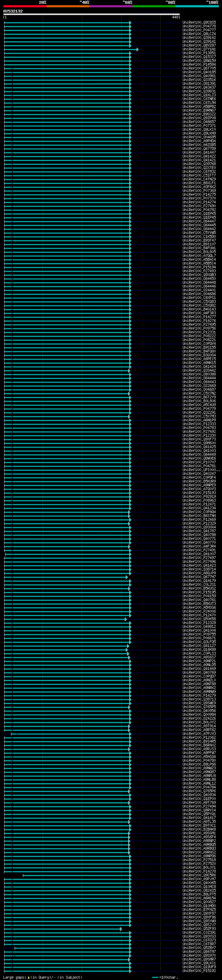The image size is (222, 980).
Task: Click the alignment bar for UniRef100_Q9C5R6
Action: tap(77, 875)
